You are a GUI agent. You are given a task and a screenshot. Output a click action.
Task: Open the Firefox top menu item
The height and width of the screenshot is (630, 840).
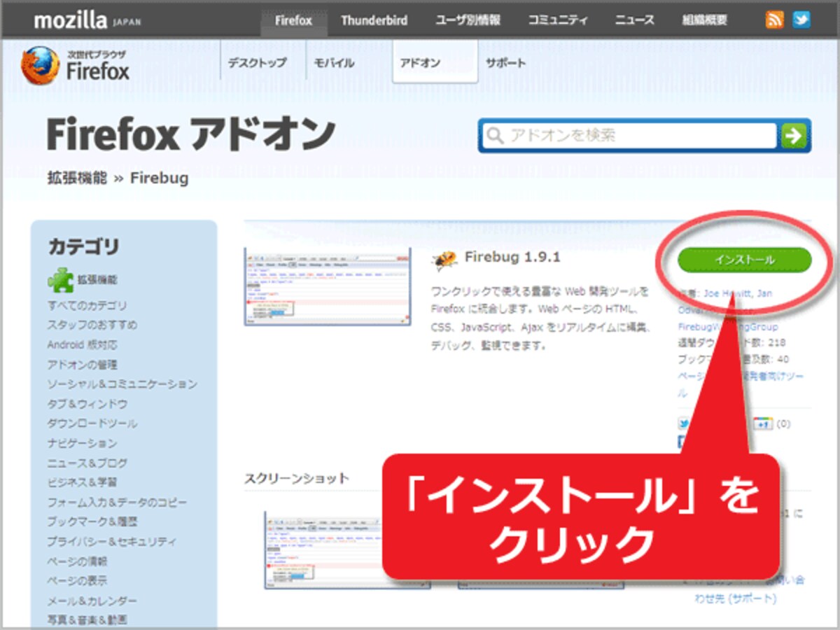pos(293,20)
